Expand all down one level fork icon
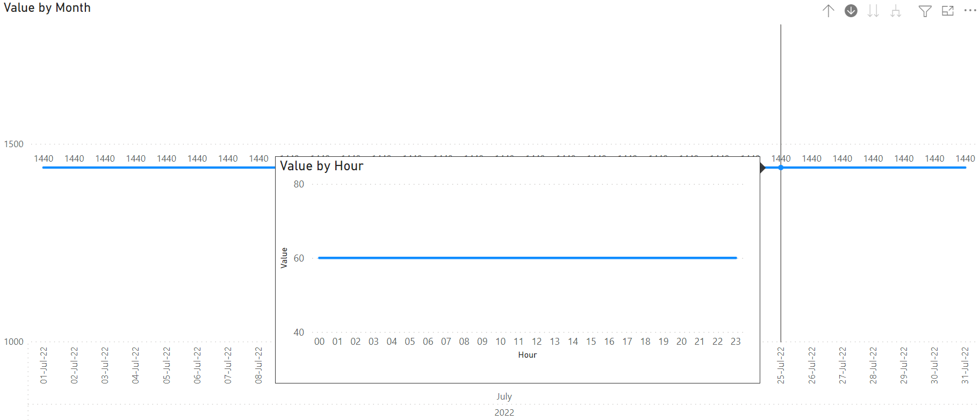The width and height of the screenshot is (980, 420). tap(896, 11)
